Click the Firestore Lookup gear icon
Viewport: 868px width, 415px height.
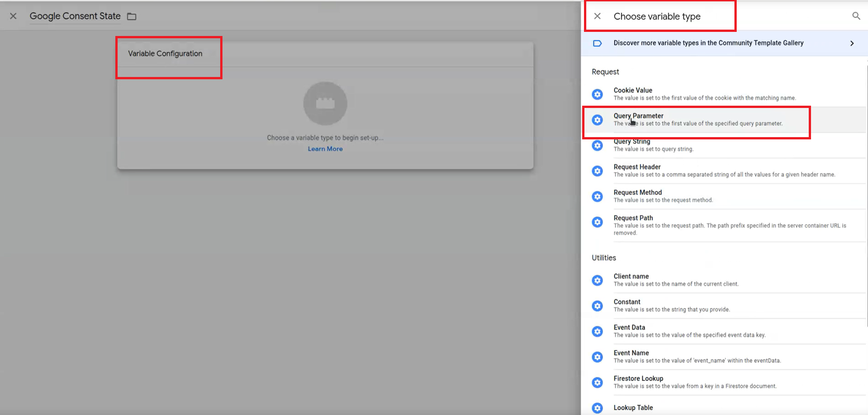point(597,382)
